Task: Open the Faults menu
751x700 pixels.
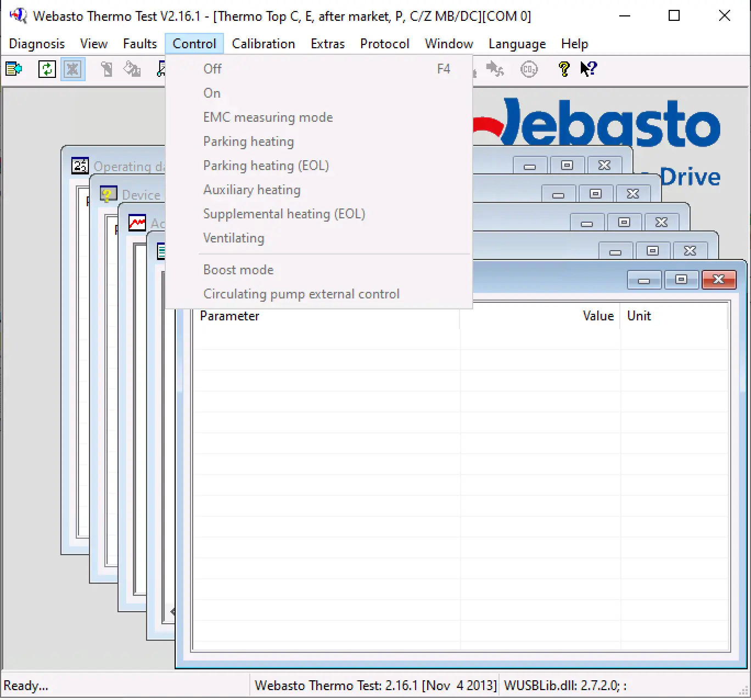Action: (140, 44)
